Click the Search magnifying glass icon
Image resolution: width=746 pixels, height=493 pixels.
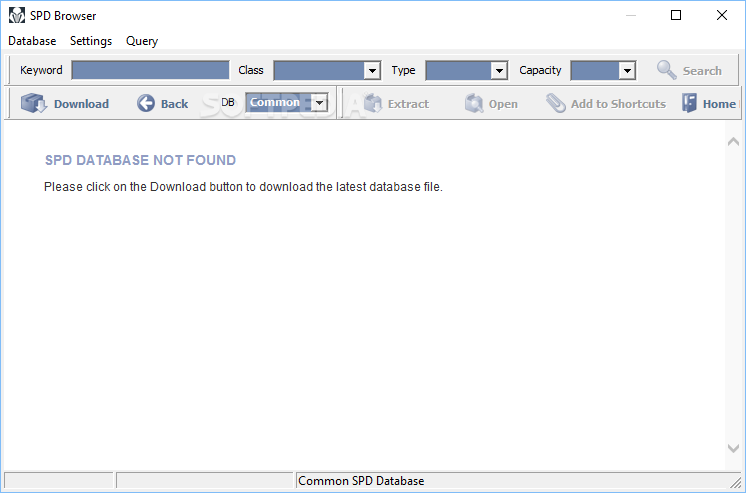point(667,70)
